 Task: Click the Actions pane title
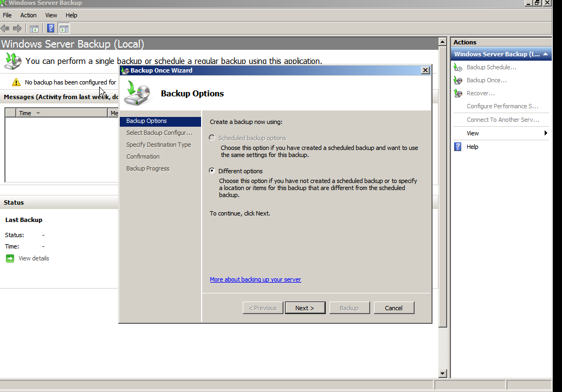click(x=464, y=42)
